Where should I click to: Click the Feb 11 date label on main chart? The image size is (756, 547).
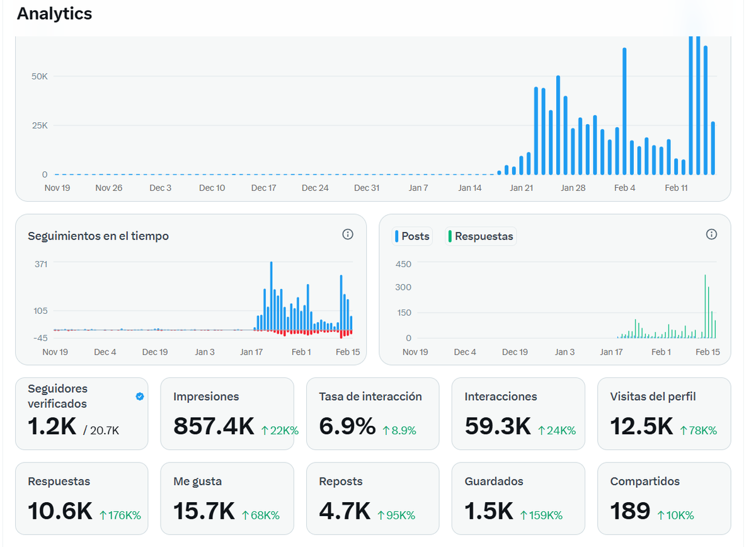pos(677,188)
